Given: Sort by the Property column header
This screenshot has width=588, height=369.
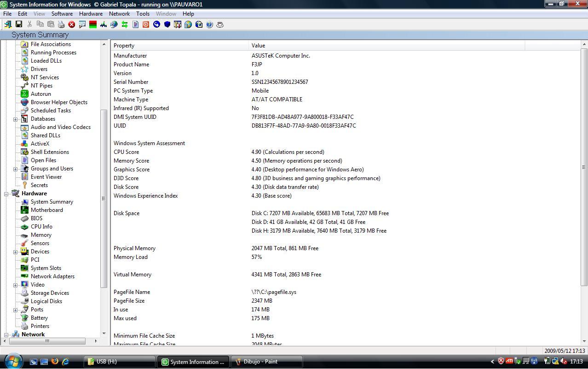Looking at the screenshot, I should click(180, 46).
